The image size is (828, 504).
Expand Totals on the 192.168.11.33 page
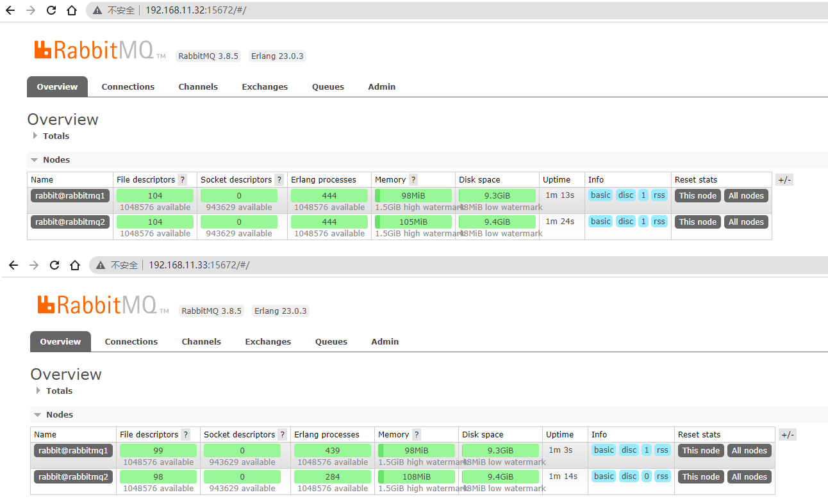(x=54, y=391)
